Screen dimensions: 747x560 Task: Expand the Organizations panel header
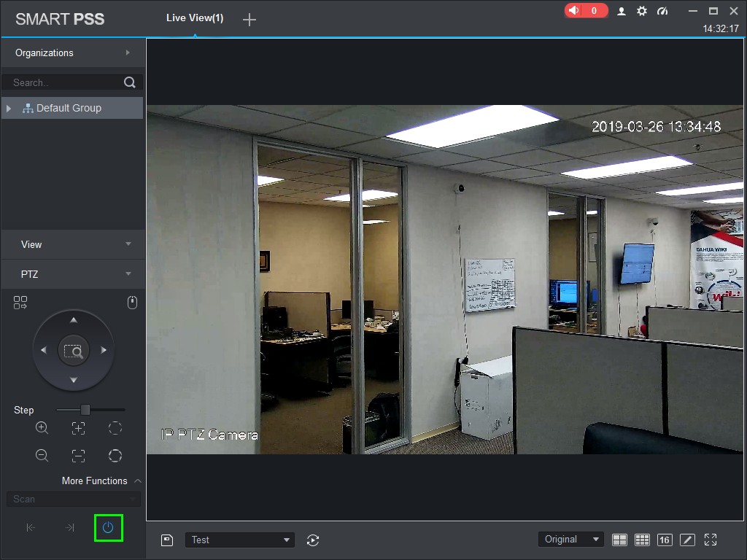pyautogui.click(x=73, y=52)
